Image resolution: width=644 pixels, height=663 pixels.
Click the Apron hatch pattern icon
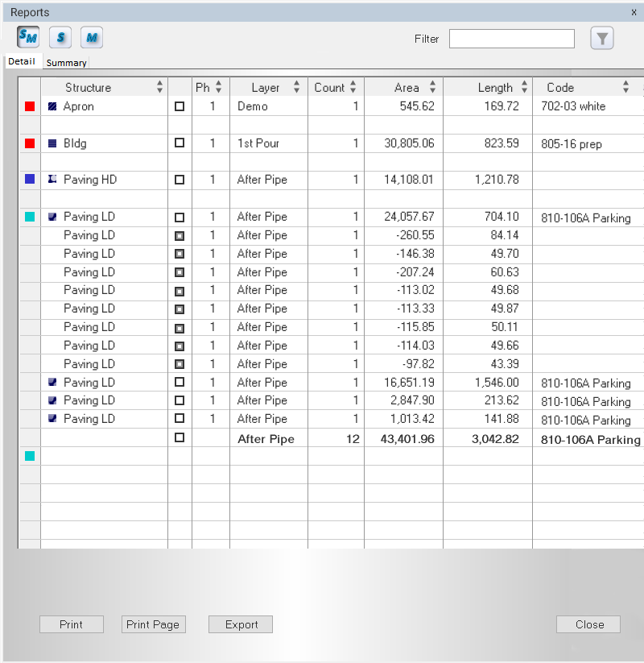[52, 106]
